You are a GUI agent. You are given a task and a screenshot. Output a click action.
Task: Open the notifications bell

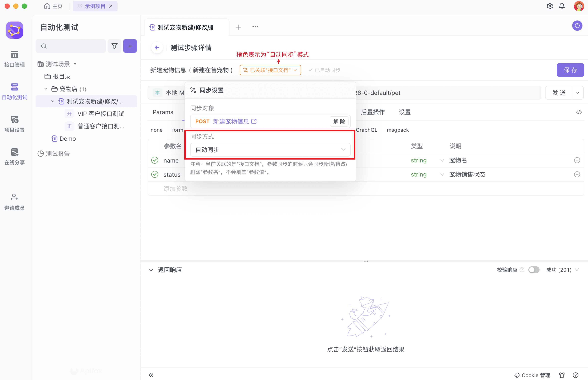562,6
